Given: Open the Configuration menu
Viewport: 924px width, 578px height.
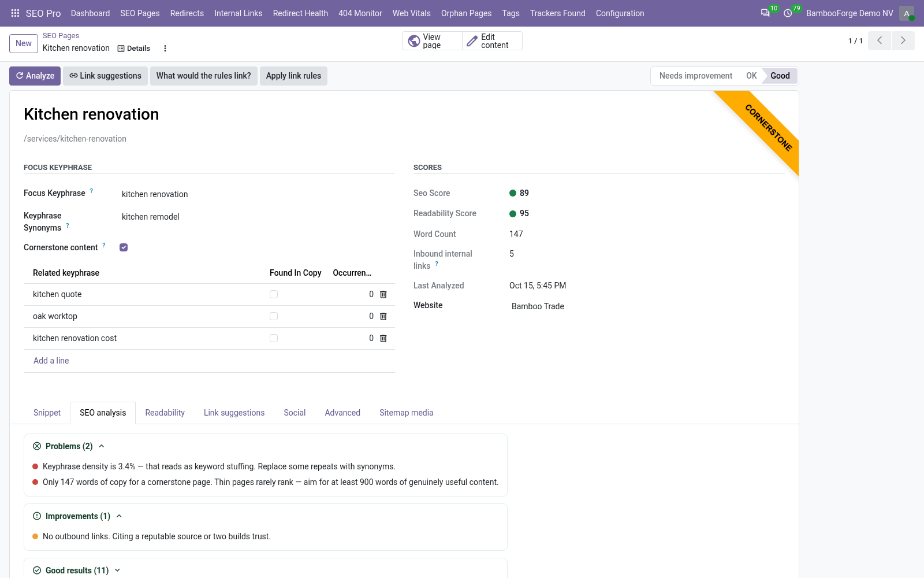Looking at the screenshot, I should (620, 13).
